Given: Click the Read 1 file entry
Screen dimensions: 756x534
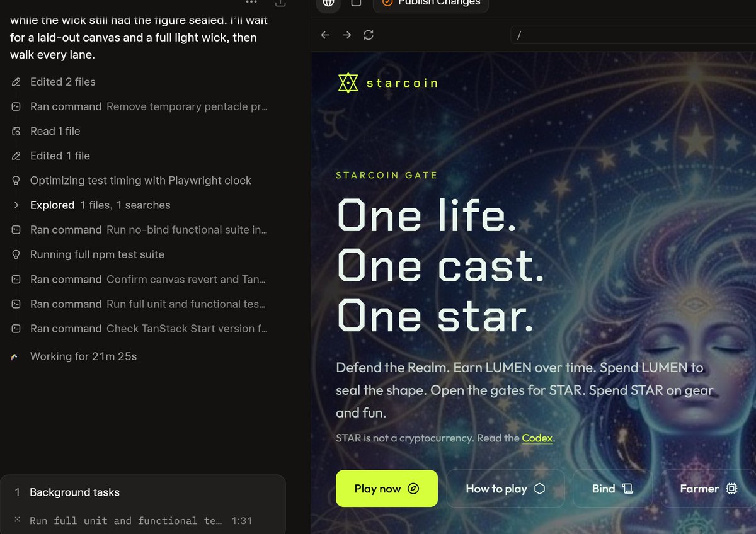Looking at the screenshot, I should pos(55,131).
